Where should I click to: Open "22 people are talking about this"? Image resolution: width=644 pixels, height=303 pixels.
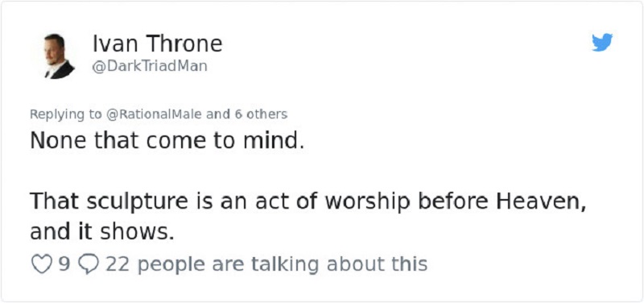[x=266, y=264]
